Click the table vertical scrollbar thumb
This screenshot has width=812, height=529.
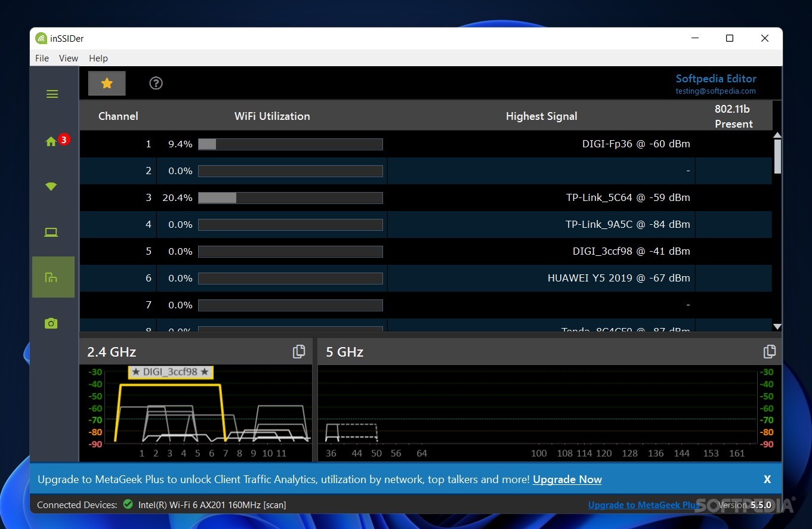pyautogui.click(x=777, y=156)
